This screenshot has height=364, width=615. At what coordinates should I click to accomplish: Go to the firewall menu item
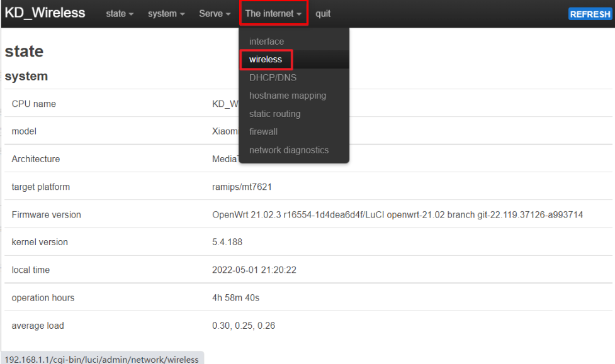coord(263,132)
